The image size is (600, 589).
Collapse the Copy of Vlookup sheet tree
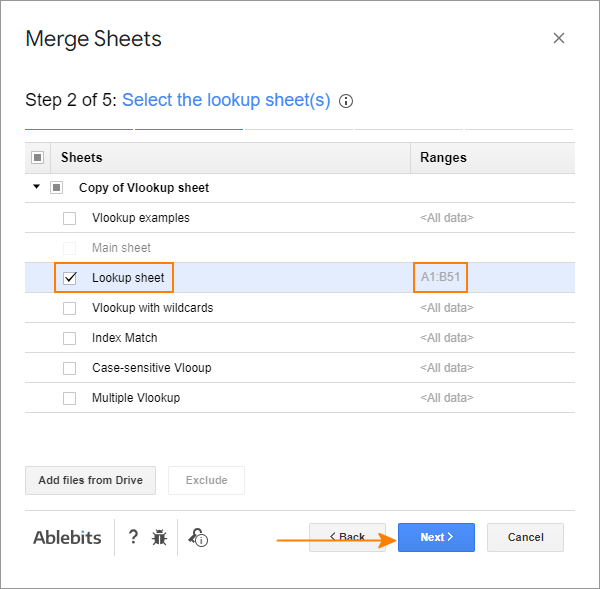36,187
